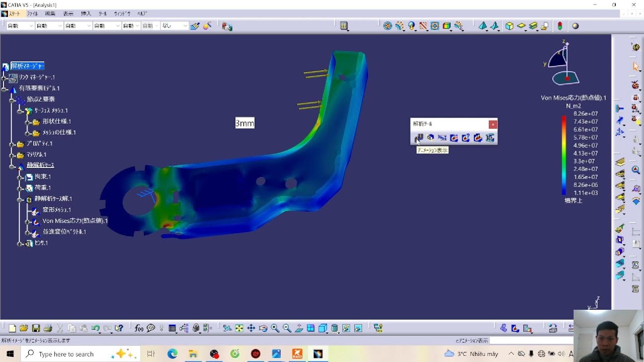Image resolution: width=644 pixels, height=362 pixels.
Task: Open the ヘルプ menu
Action: click(142, 14)
